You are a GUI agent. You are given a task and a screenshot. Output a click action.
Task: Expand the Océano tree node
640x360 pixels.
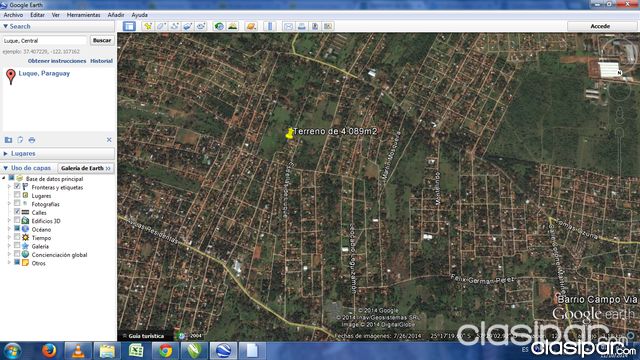coord(9,229)
